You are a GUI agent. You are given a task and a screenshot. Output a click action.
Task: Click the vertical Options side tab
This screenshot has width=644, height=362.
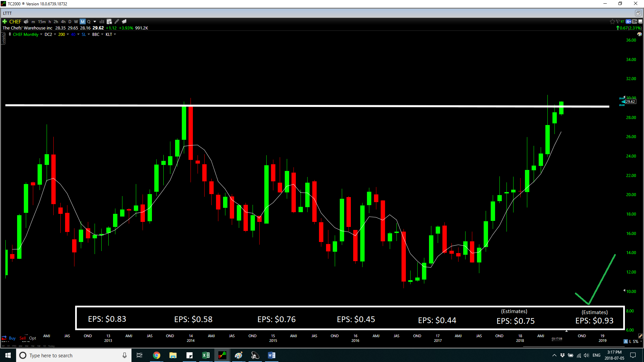[x=3, y=38]
